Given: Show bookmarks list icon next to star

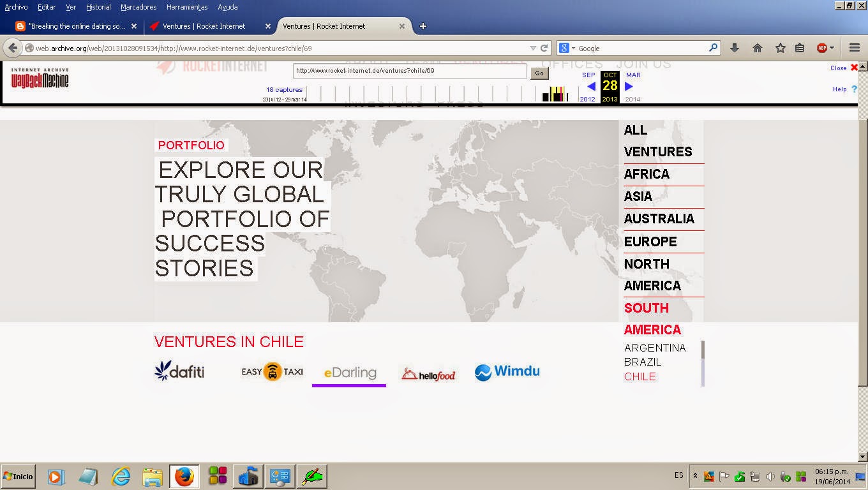Looking at the screenshot, I should pos(800,48).
